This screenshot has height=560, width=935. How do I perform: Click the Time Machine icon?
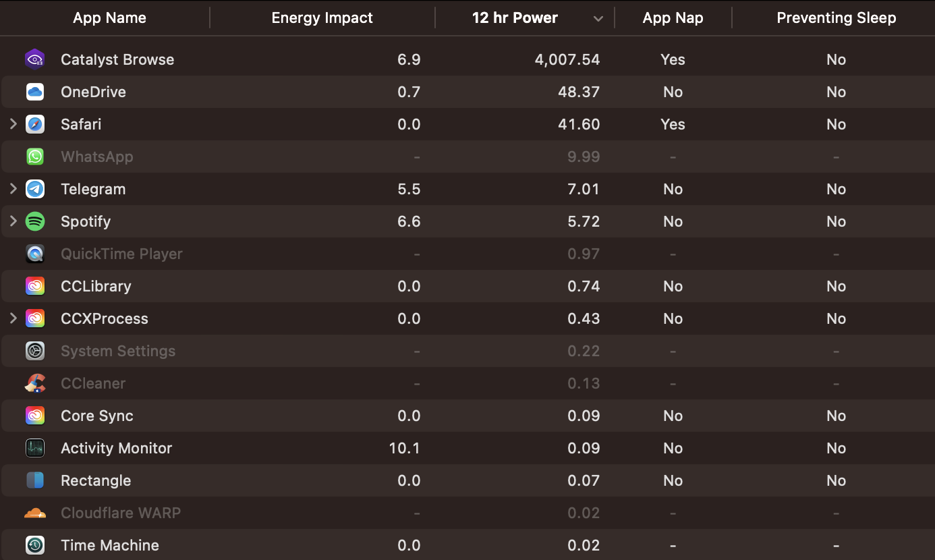click(35, 545)
